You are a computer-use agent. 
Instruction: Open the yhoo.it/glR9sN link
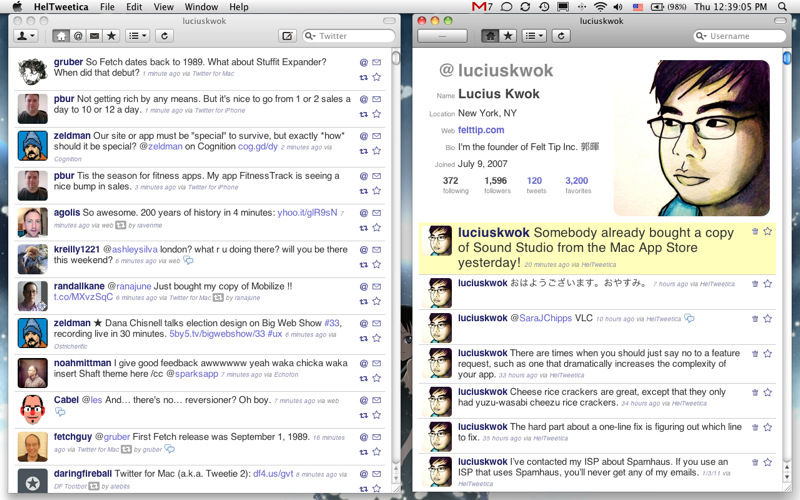[307, 213]
